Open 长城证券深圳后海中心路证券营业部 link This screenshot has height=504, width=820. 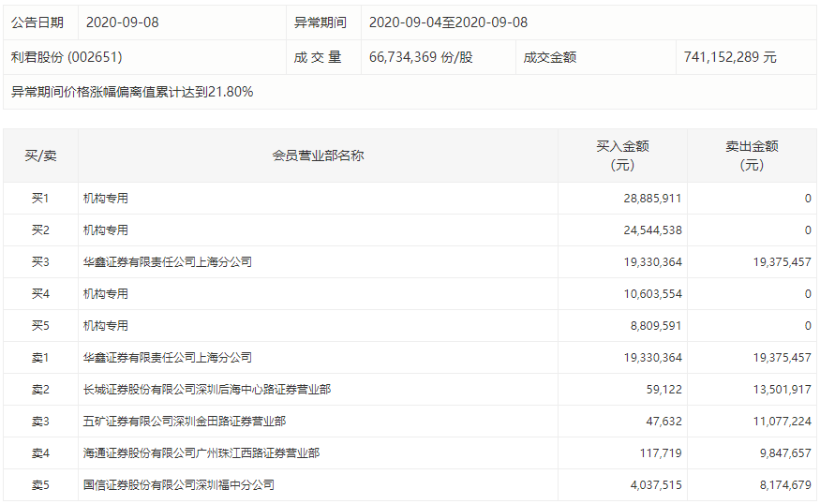[207, 390]
